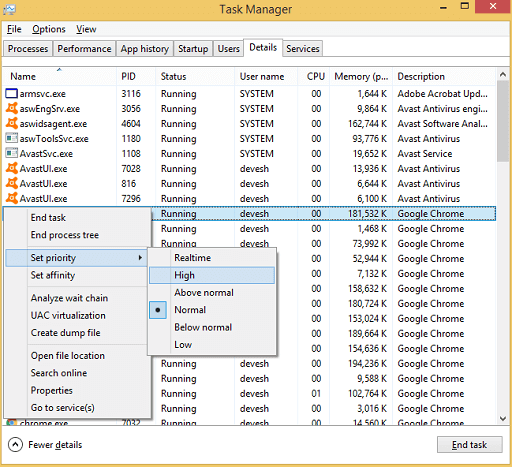512x467 pixels.
Task: Click PID 1180 cell
Action: 131,138
